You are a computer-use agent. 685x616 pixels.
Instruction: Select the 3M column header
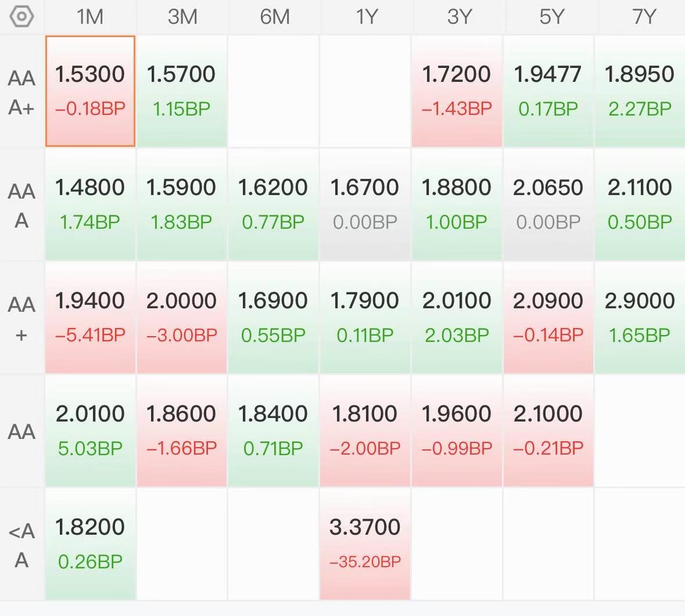click(182, 17)
